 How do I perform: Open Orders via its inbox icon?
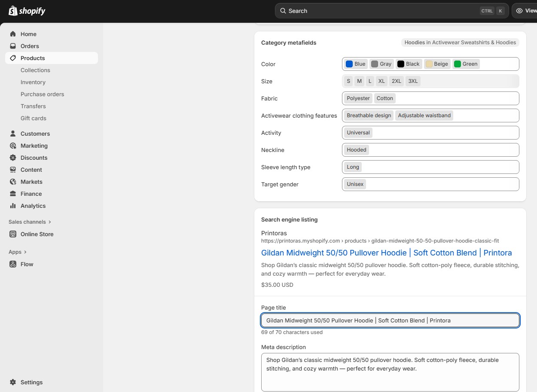[x=13, y=46]
